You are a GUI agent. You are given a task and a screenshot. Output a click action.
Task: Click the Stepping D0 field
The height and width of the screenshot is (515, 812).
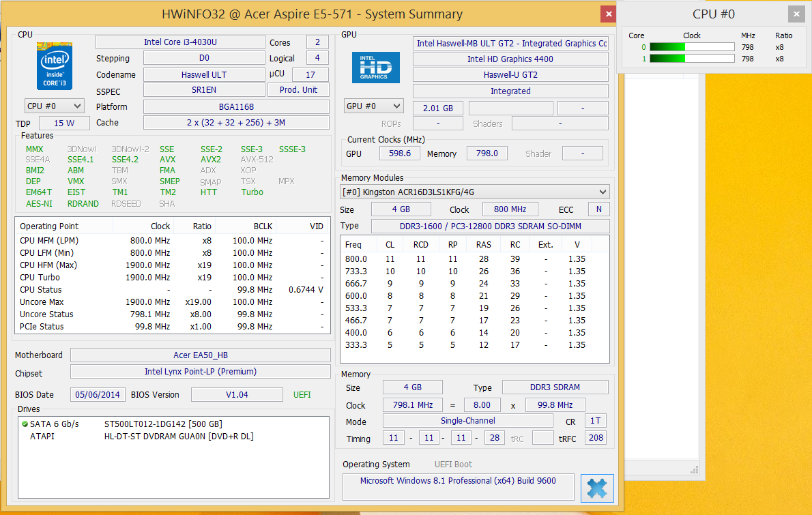click(204, 58)
